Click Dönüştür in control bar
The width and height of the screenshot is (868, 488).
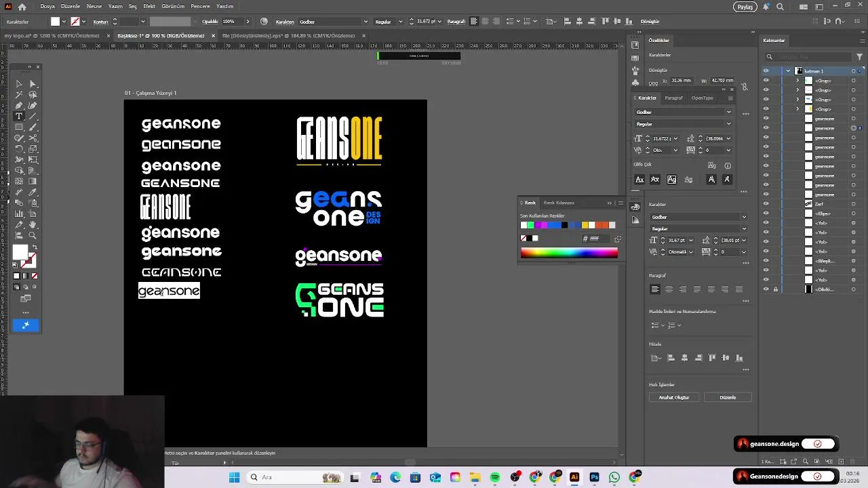point(650,22)
